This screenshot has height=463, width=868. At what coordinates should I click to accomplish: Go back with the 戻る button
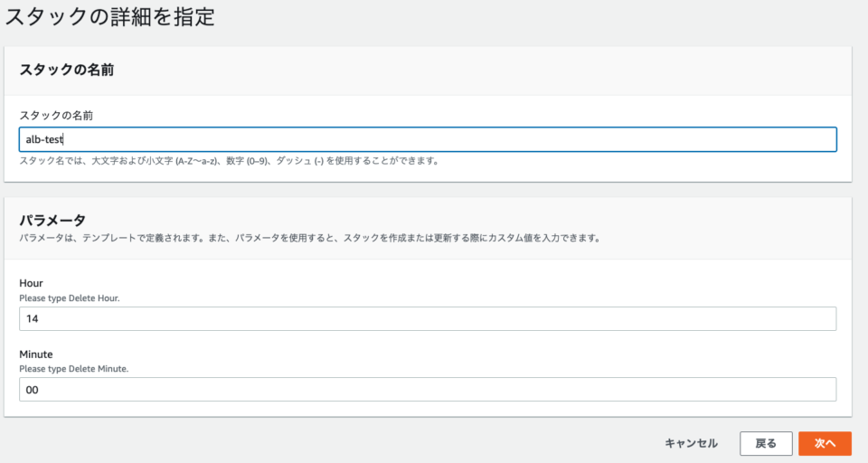pyautogui.click(x=766, y=443)
